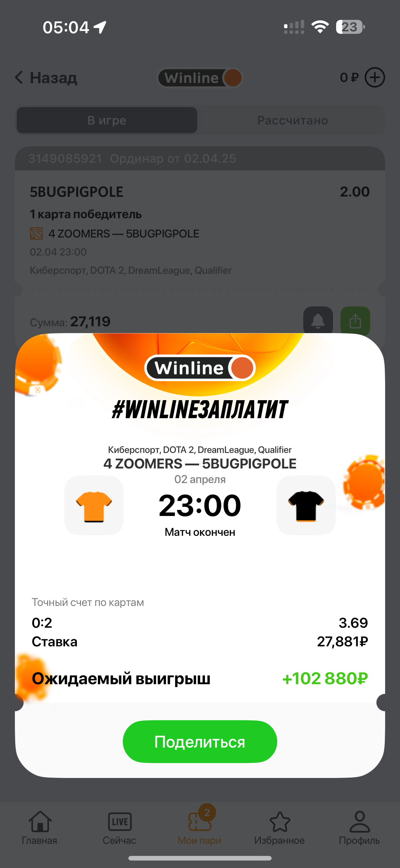This screenshot has width=400, height=868.
Task: Tap the 4 ZOOMERS — 5BUGPIGPOLE match row
Action: (x=115, y=233)
